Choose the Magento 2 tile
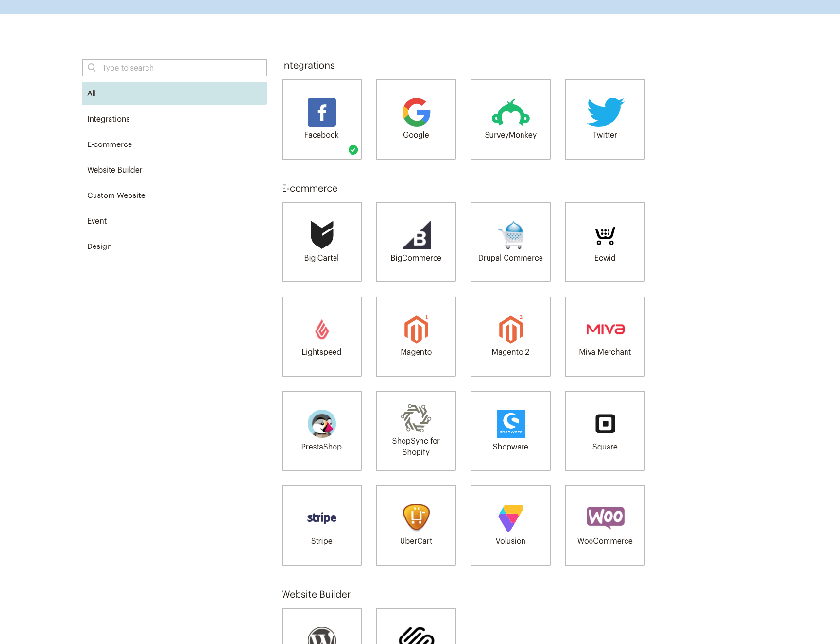 click(510, 337)
